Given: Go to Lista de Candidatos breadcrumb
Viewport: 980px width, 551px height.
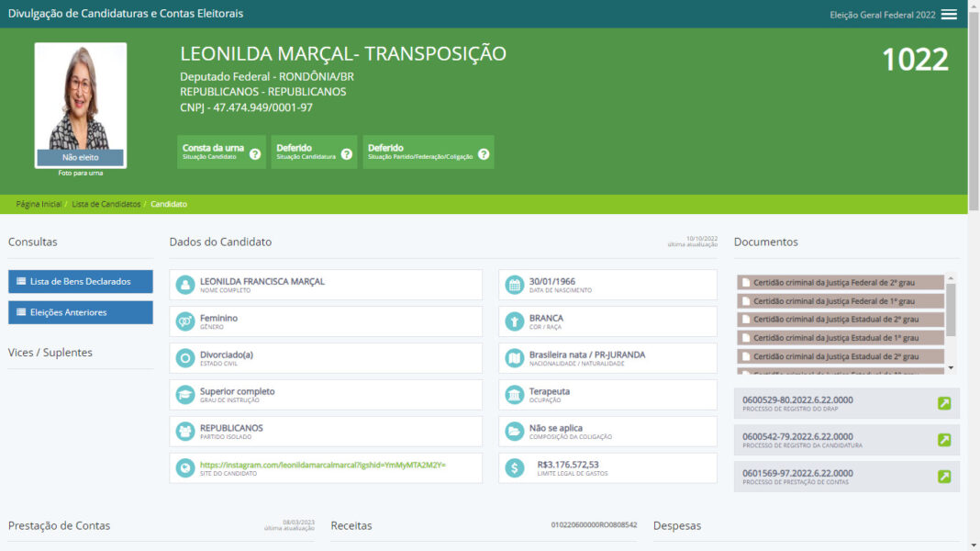Looking at the screenshot, I should coord(107,204).
